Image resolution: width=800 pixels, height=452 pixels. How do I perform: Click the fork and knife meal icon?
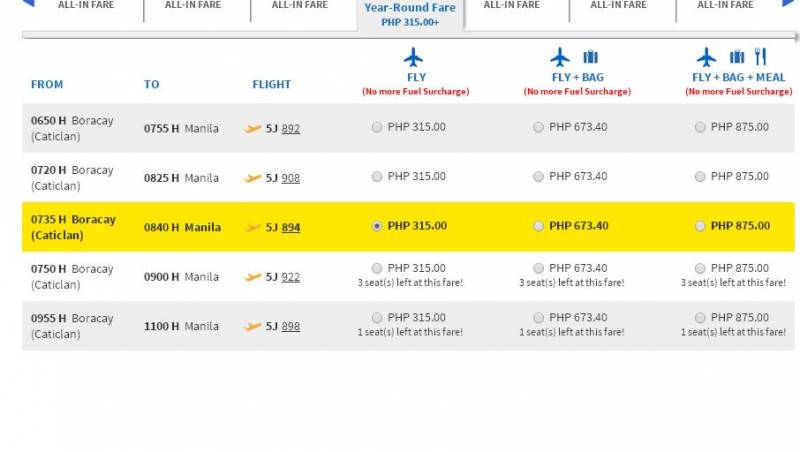pos(760,57)
